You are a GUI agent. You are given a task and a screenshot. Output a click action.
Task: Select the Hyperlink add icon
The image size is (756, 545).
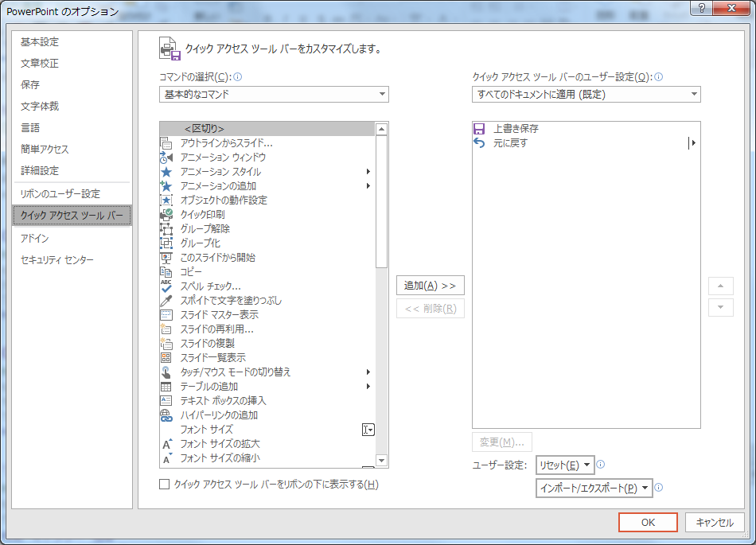[x=166, y=415]
